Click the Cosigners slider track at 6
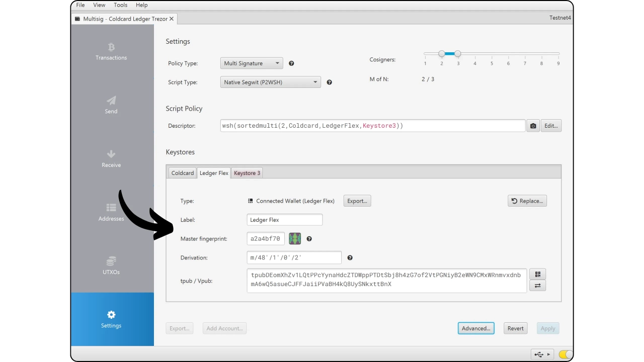 [x=508, y=53]
